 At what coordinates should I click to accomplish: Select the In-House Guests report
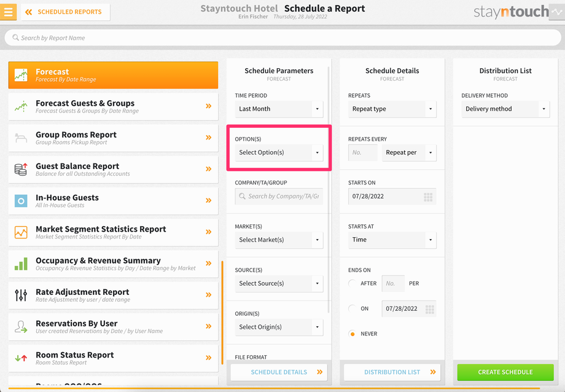tap(113, 201)
